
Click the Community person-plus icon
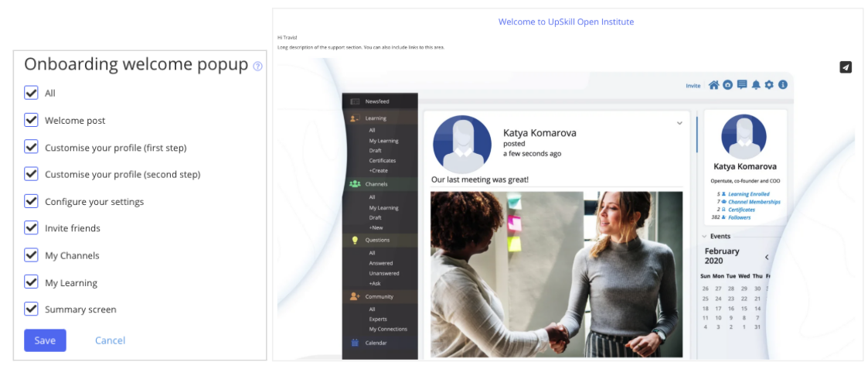355,296
